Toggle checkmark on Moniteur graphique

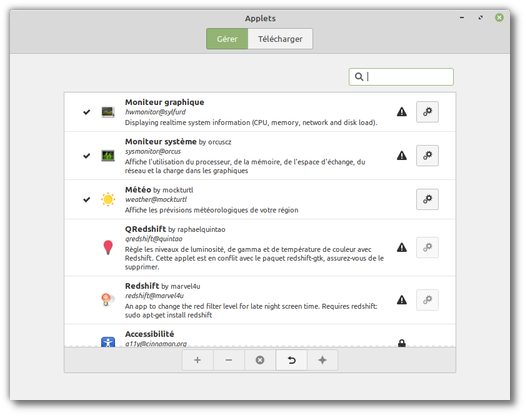[x=87, y=112]
